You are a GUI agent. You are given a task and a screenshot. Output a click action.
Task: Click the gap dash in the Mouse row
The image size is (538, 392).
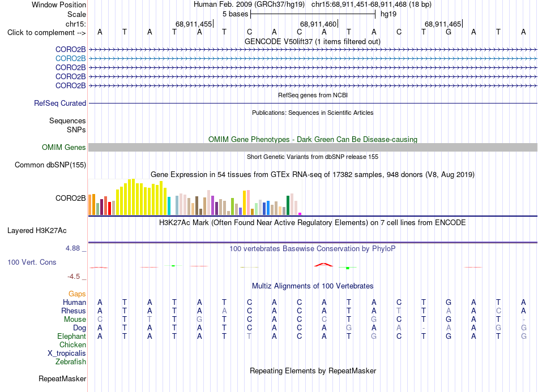click(x=523, y=320)
